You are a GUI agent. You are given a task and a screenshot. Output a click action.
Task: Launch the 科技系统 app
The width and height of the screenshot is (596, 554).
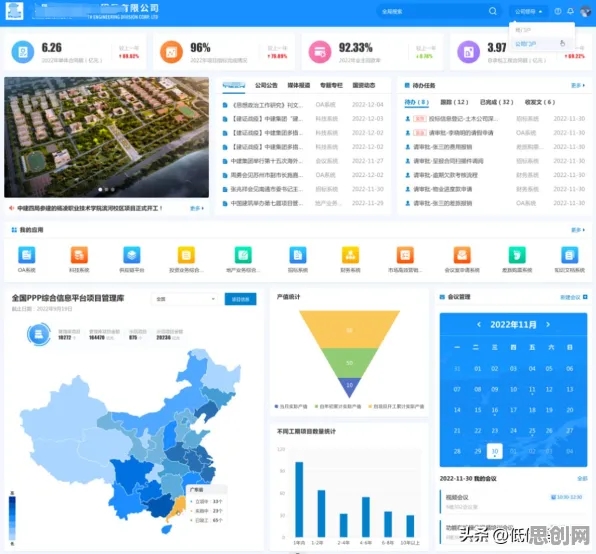(79, 255)
